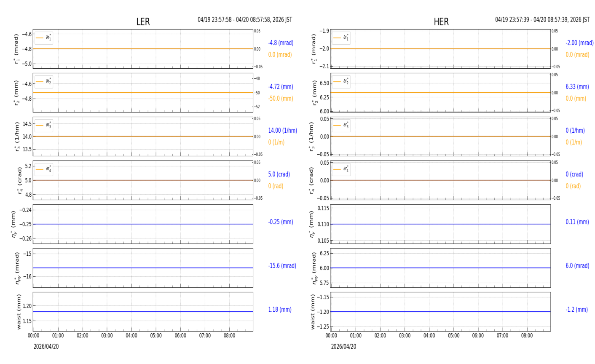
Task: Click the 05:00 tick on HER time axis
Action: pyautogui.click(x=454, y=336)
